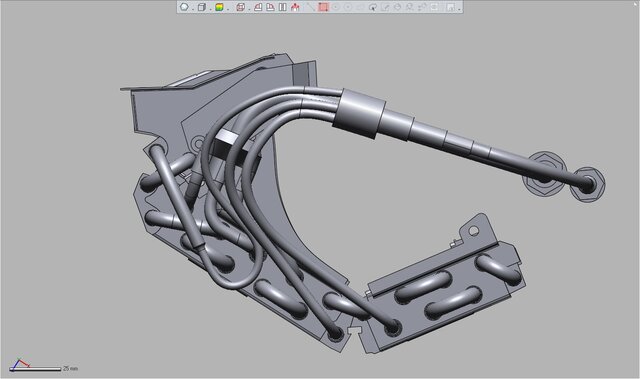
Task: Expand the dropdown next to the gray cube
Action: 210,9
